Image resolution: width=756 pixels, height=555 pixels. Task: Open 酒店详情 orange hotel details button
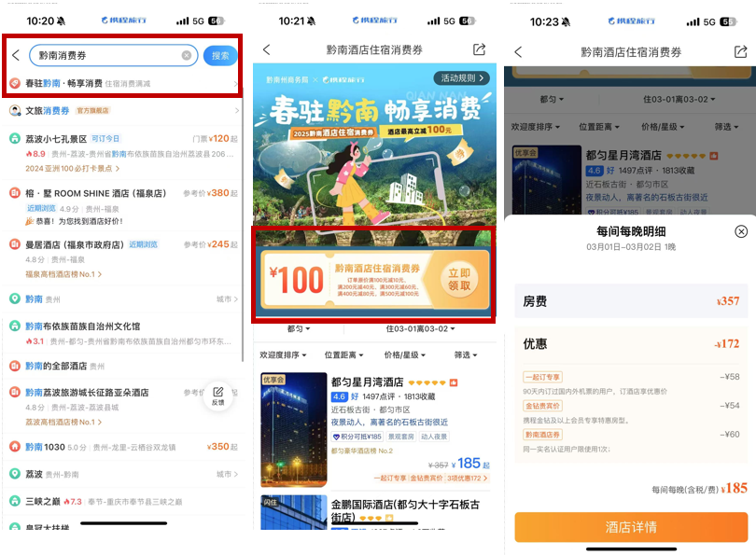[x=631, y=527]
